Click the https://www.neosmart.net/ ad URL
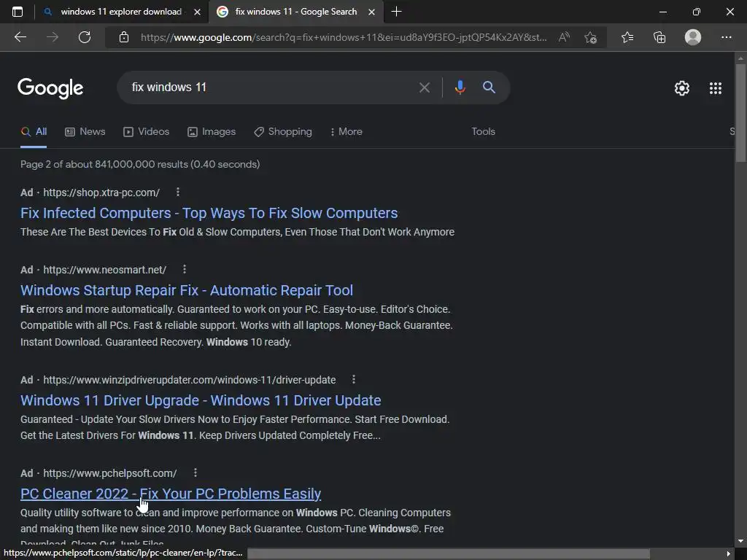747x560 pixels. coord(105,270)
